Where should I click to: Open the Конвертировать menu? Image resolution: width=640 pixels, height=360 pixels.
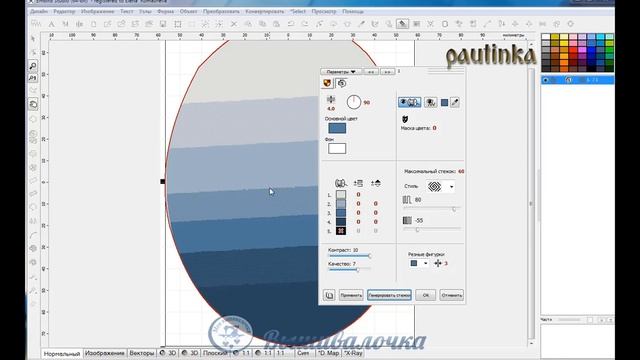pos(264,11)
